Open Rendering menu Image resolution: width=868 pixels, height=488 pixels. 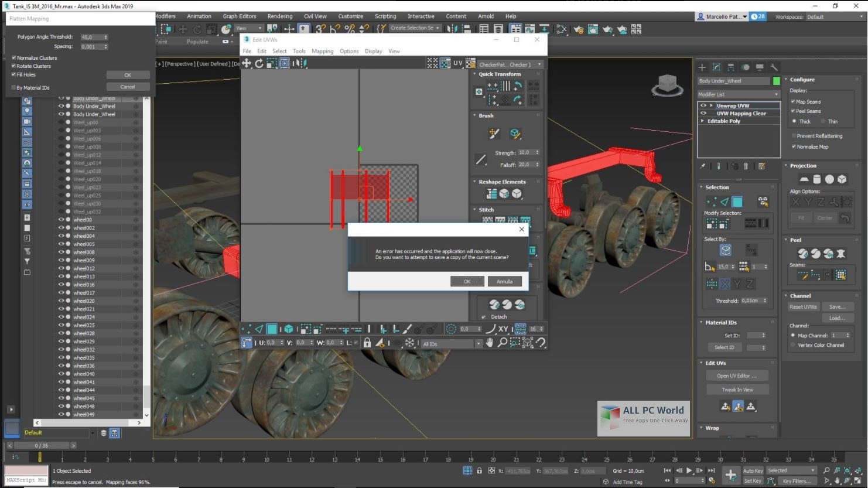click(x=280, y=16)
